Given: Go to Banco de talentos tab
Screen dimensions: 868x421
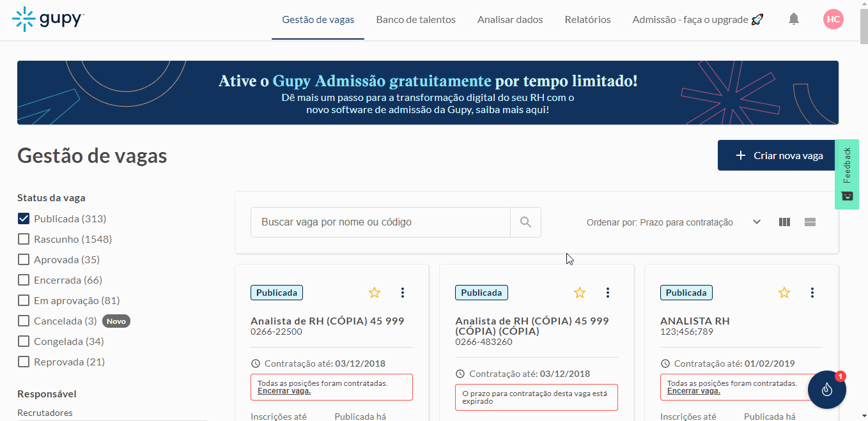Looking at the screenshot, I should point(415,20).
